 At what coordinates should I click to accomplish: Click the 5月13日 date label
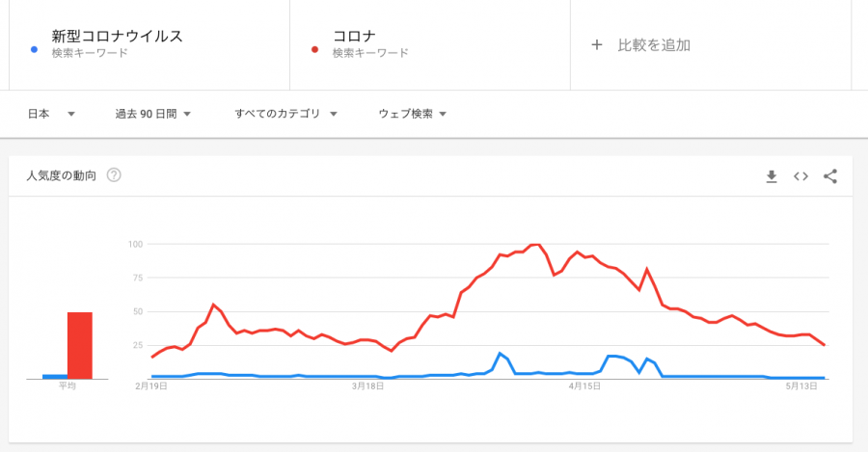[x=802, y=386]
